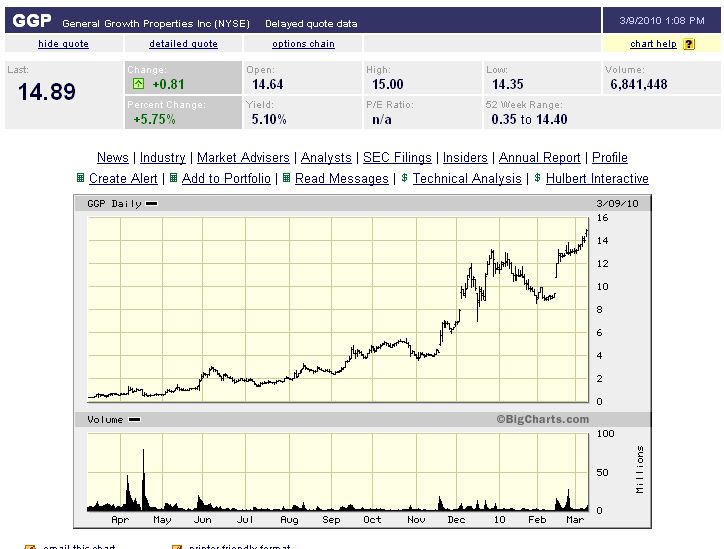Open Market Advisers link
The height and width of the screenshot is (549, 724).
click(x=243, y=157)
